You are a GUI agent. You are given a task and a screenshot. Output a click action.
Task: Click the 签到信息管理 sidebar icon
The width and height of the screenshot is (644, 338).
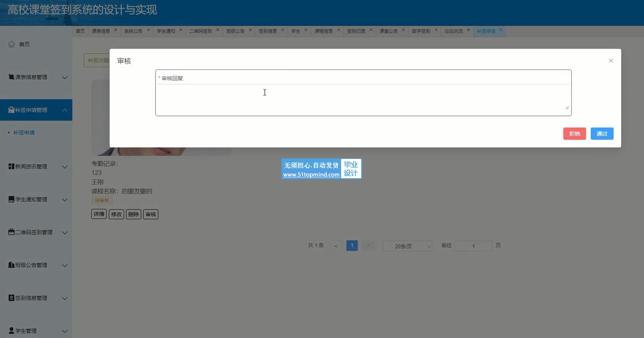11,298
